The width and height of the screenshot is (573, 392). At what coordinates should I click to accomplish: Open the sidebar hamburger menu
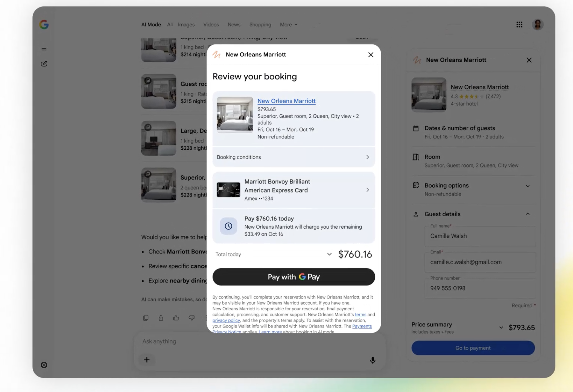point(44,49)
